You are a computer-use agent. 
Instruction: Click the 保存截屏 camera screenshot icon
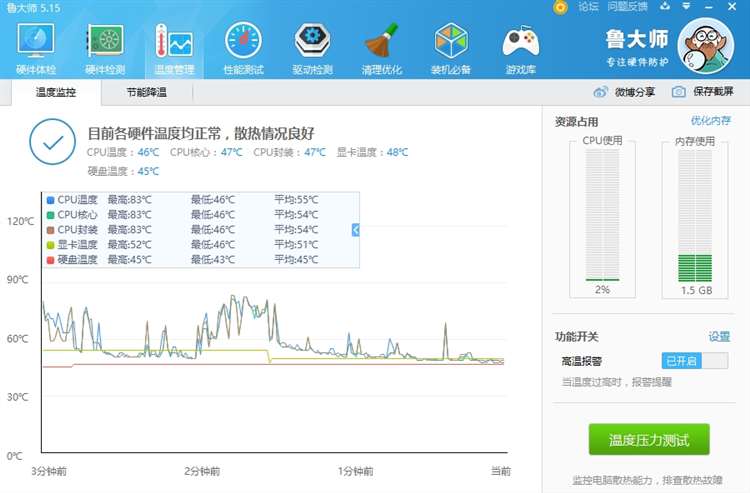coord(679,92)
